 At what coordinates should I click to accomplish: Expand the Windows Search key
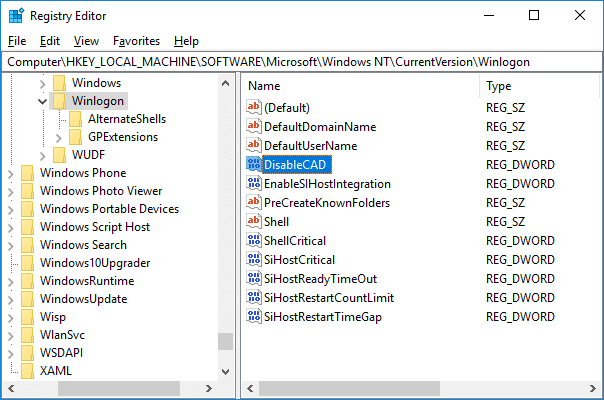pyautogui.click(x=10, y=245)
